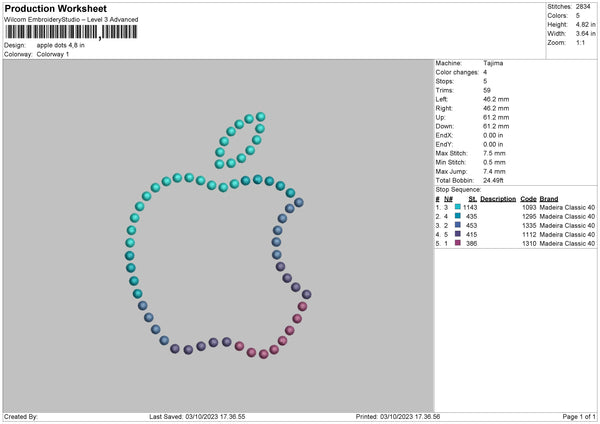The height and width of the screenshot is (424, 600).
Task: Click the magenta swatch for code 1310
Action: [x=458, y=243]
